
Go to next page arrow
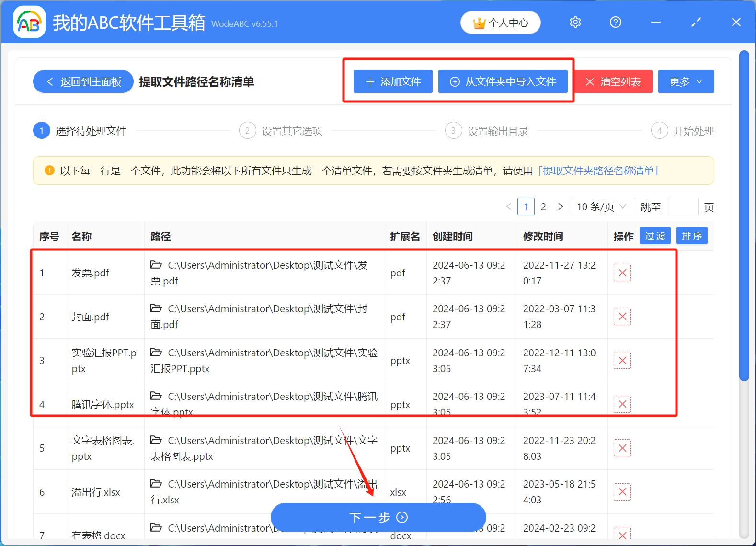561,206
